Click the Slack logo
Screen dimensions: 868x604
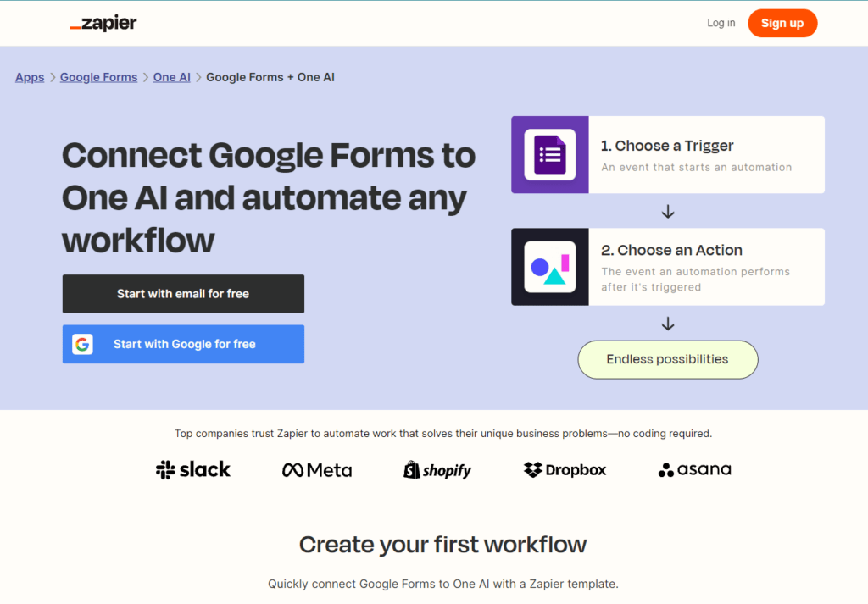point(193,469)
